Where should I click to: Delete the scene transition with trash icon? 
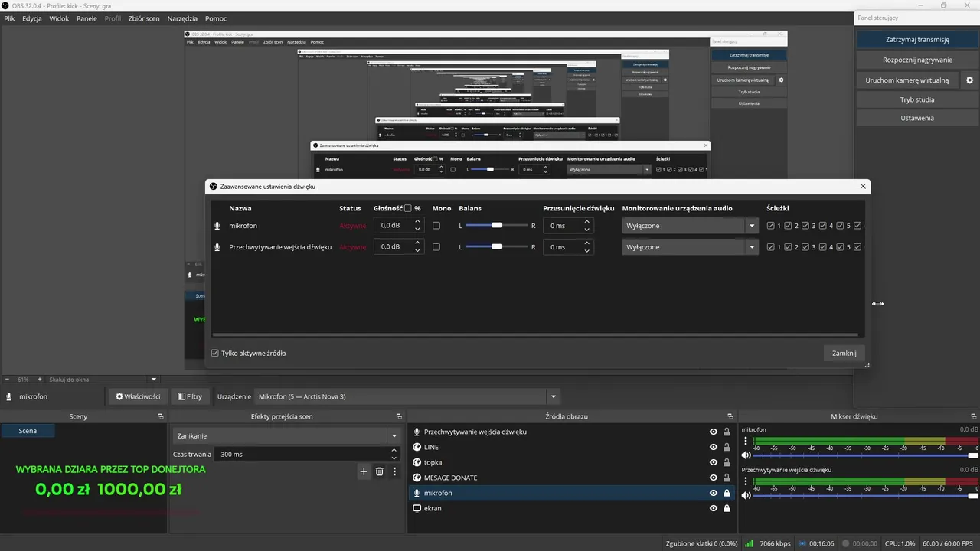379,471
